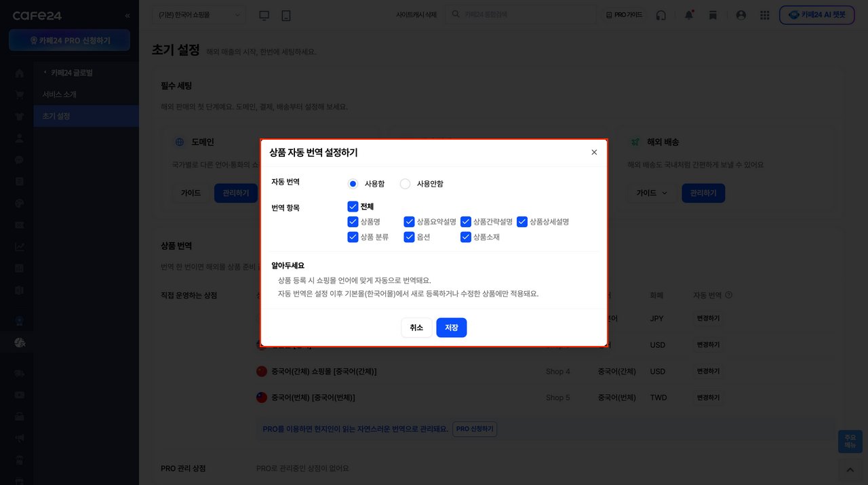The height and width of the screenshot is (485, 868).
Task: Click 가이드 button in the 도메인 card
Action: (191, 193)
